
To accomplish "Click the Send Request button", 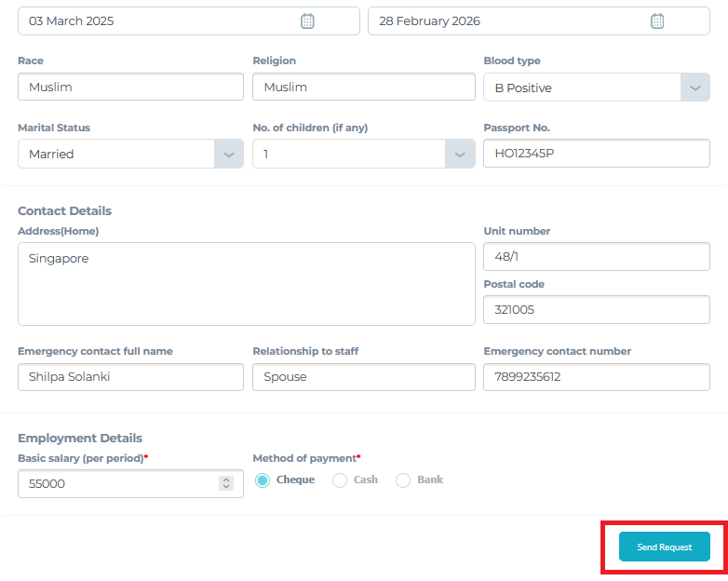I will pos(664,547).
